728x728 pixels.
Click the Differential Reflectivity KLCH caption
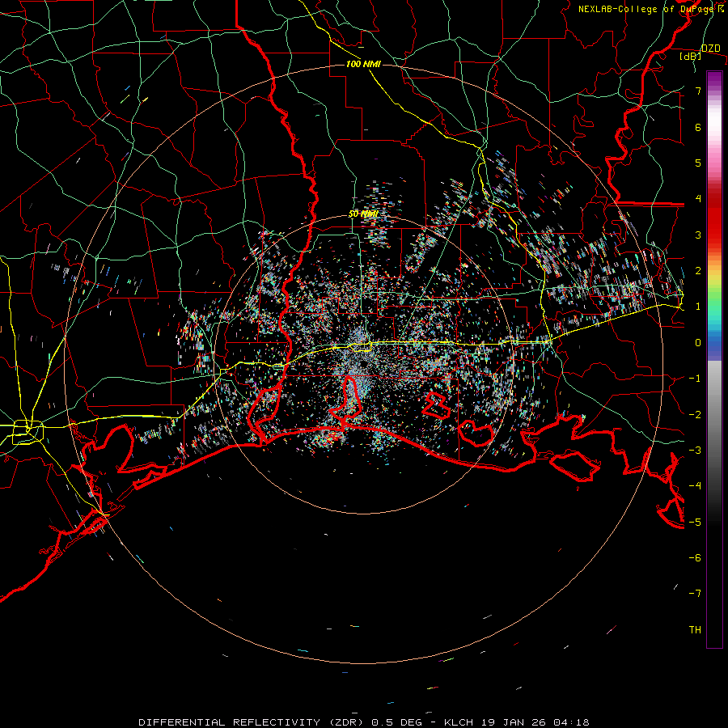tap(364, 722)
